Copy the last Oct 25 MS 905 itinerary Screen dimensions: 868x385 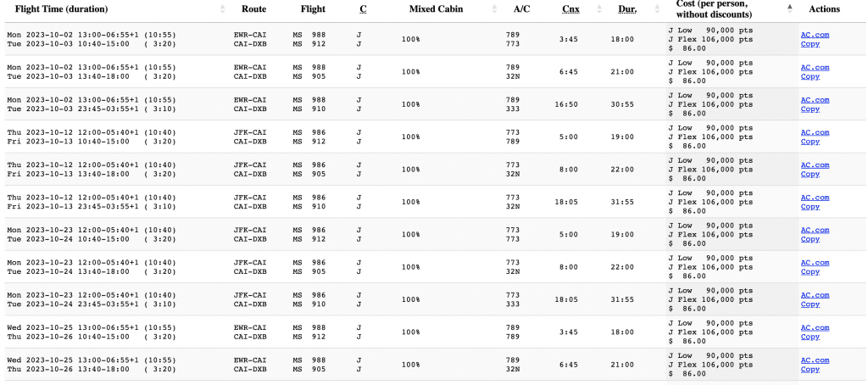[810, 369]
